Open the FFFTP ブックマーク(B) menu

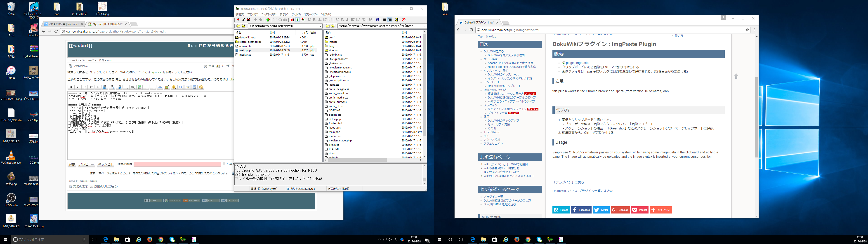[269, 14]
